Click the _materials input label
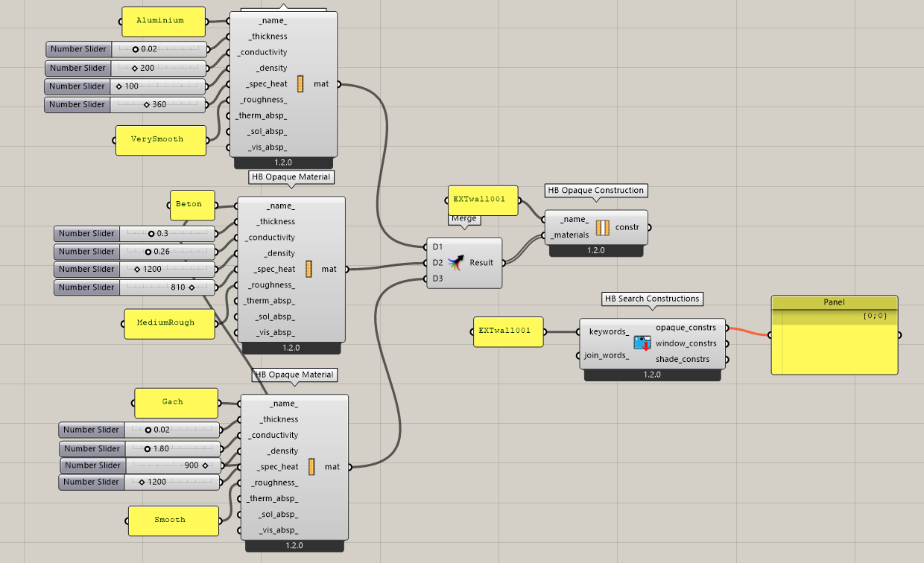Screen dimensions: 924x563 [570, 235]
